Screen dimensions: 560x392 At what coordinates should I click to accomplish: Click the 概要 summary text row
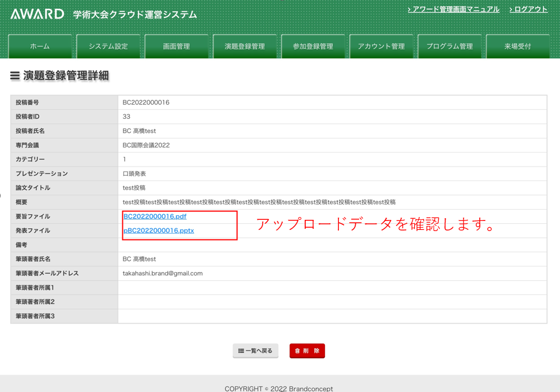(x=259, y=202)
